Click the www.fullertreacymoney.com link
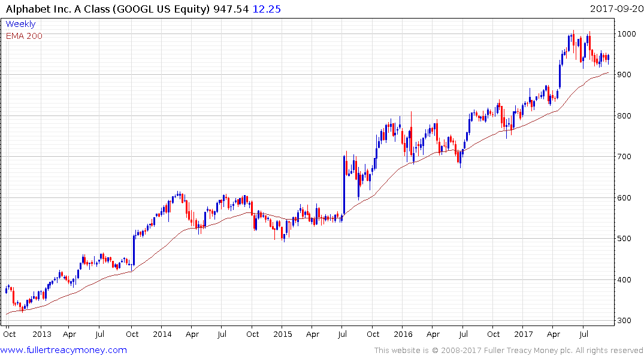 point(64,350)
